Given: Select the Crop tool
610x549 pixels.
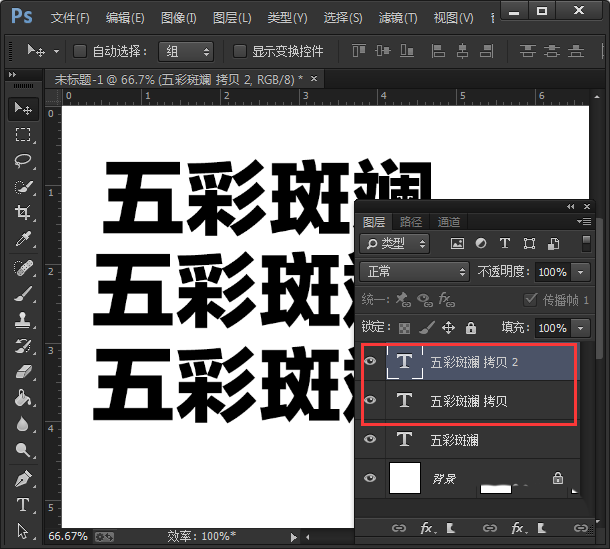Looking at the screenshot, I should pyautogui.click(x=23, y=213).
